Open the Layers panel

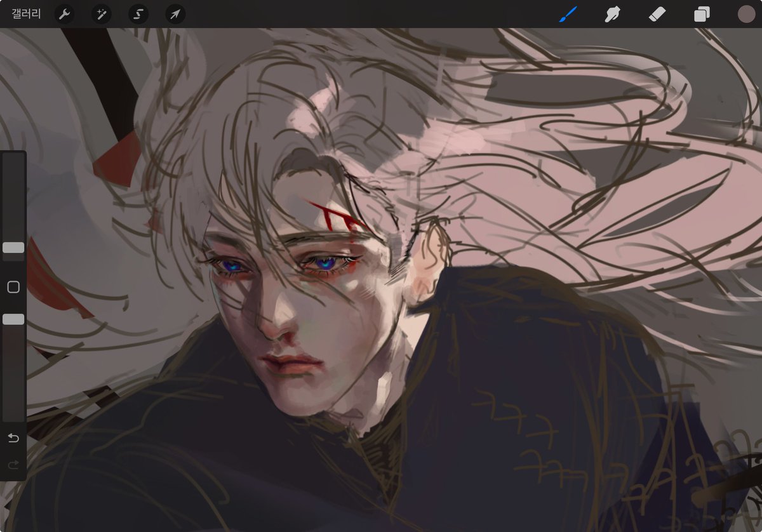tap(702, 14)
